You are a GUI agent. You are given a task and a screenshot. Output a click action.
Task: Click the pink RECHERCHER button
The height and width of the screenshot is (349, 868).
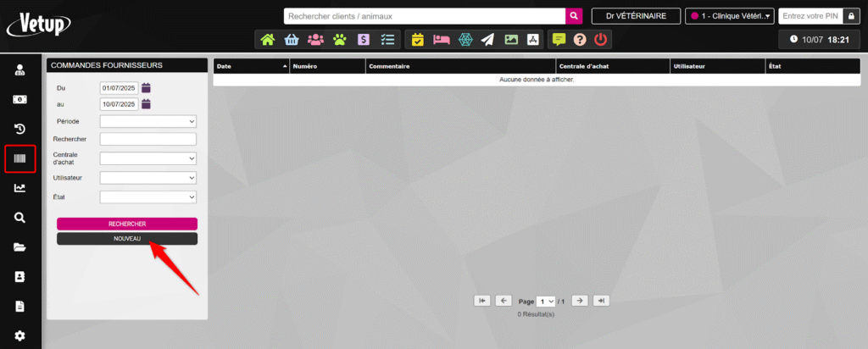coord(127,224)
